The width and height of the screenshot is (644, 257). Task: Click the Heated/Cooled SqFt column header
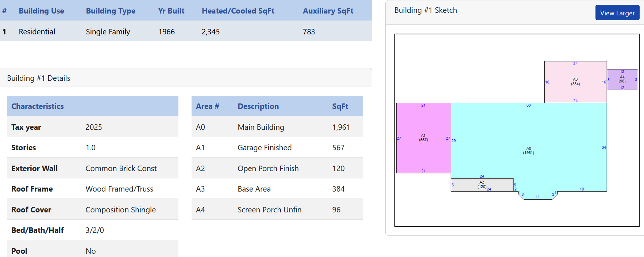click(238, 11)
